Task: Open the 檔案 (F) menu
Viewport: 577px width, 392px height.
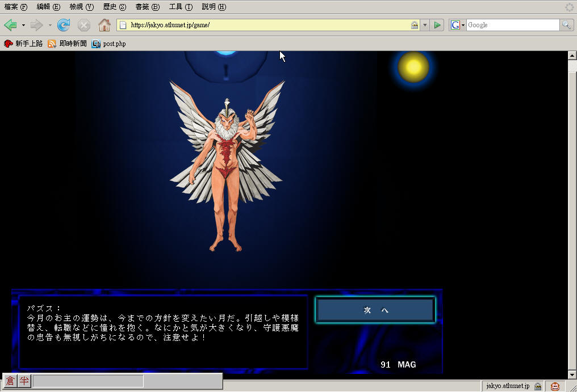Action: tap(16, 7)
